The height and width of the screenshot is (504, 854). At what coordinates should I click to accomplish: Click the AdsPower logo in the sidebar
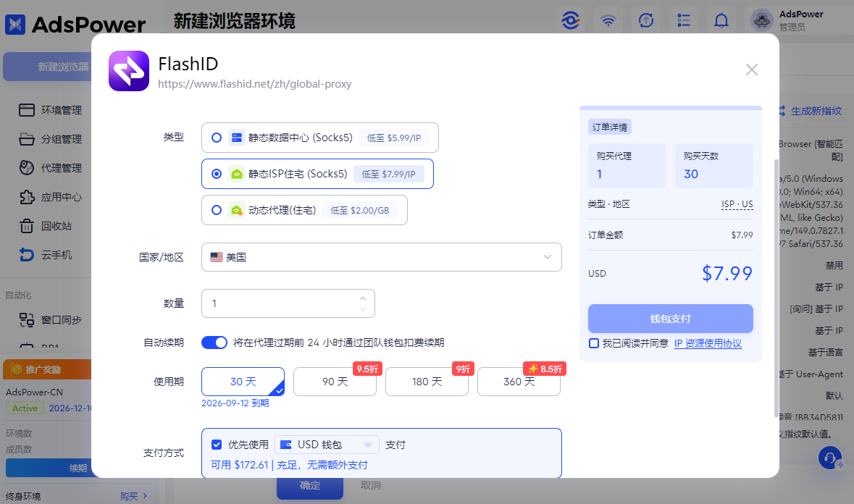pyautogui.click(x=75, y=25)
